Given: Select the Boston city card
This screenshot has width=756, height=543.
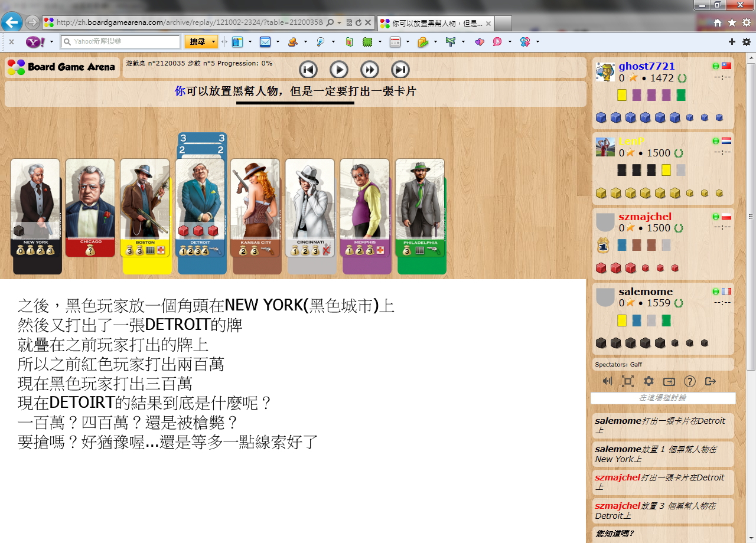Looking at the screenshot, I should [x=145, y=208].
